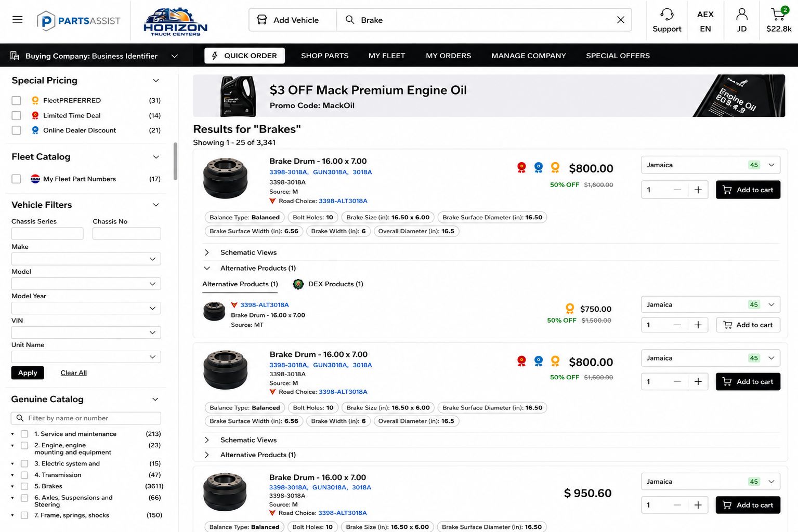Switch to DEX Products (1) tab

click(328, 284)
